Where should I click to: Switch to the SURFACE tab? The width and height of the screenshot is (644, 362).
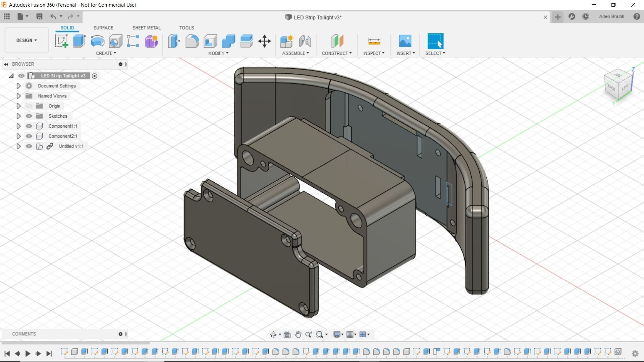(x=103, y=28)
